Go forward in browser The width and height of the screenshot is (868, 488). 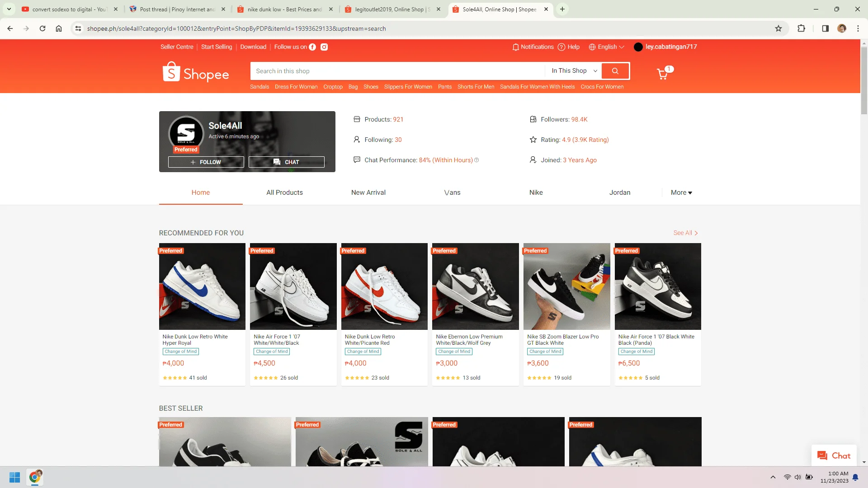pos(26,28)
